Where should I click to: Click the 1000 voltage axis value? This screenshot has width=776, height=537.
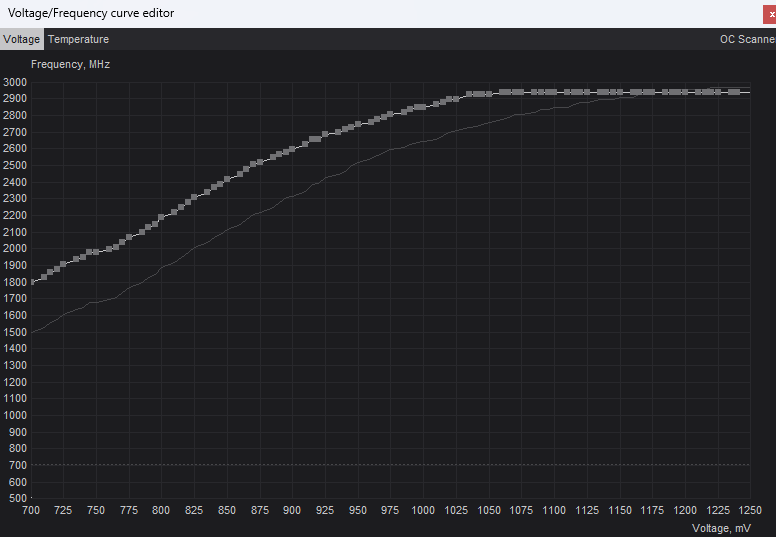[423, 510]
